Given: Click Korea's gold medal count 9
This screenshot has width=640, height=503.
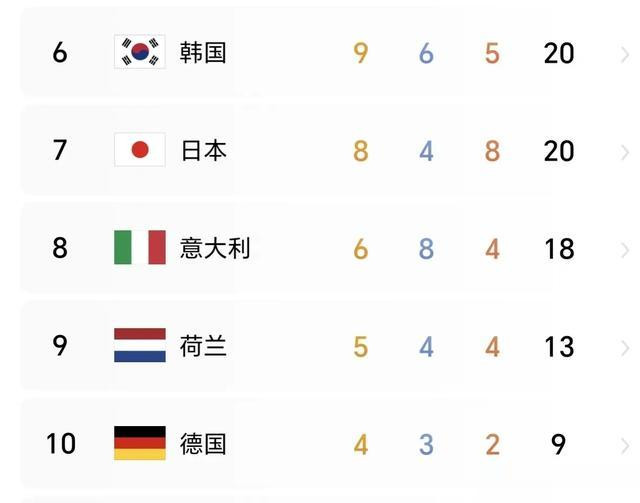Looking at the screenshot, I should click(361, 53).
